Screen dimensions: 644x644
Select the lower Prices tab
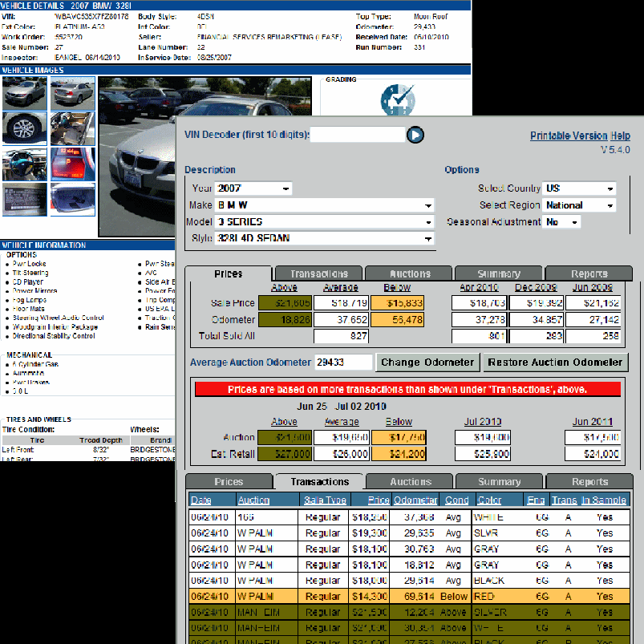pyautogui.click(x=229, y=481)
